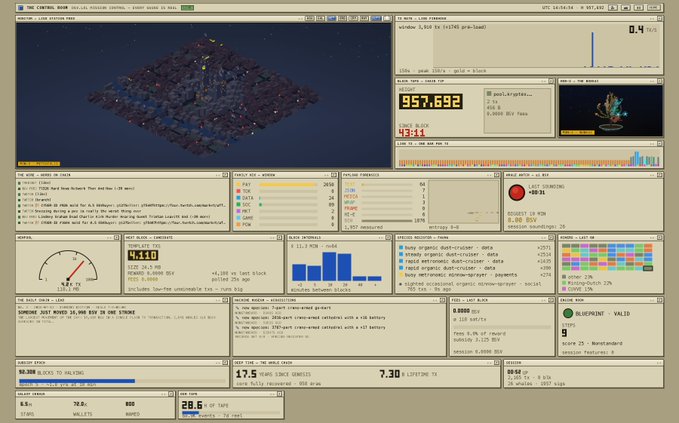Expand the Next Block Candidate panel
The image size is (679, 423).
tap(279, 238)
